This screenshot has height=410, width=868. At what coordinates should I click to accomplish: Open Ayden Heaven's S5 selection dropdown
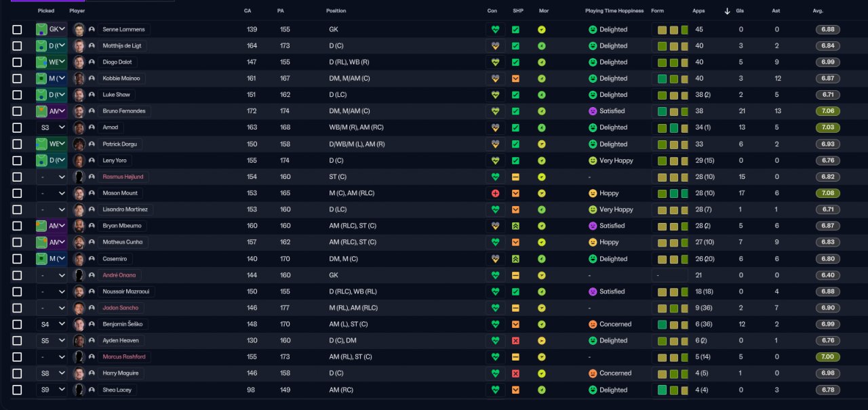(x=52, y=341)
